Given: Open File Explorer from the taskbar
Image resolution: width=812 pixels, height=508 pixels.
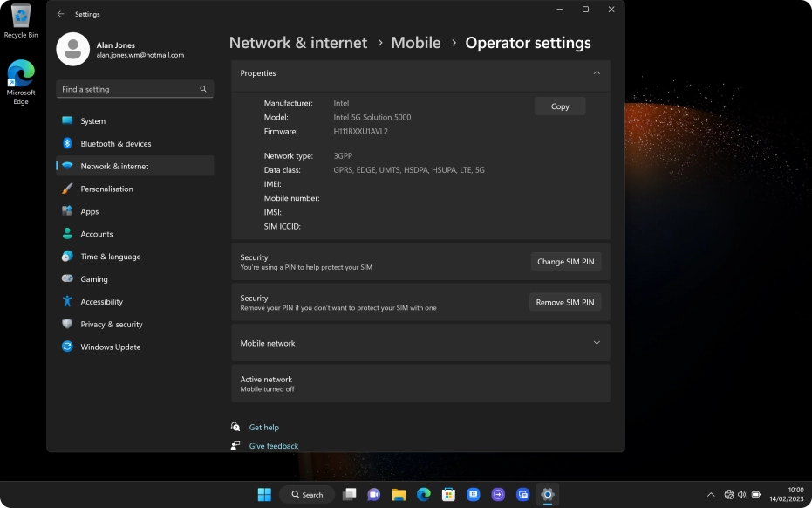Looking at the screenshot, I should [x=398, y=494].
